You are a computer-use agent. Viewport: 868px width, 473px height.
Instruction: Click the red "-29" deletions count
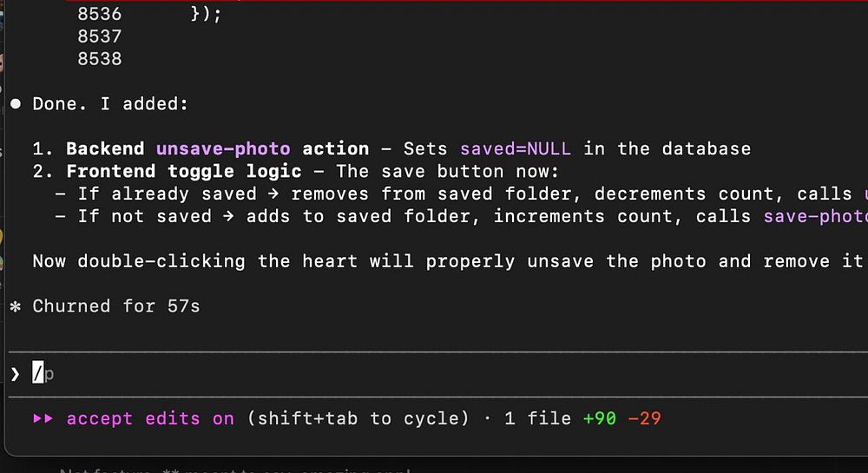pos(644,418)
